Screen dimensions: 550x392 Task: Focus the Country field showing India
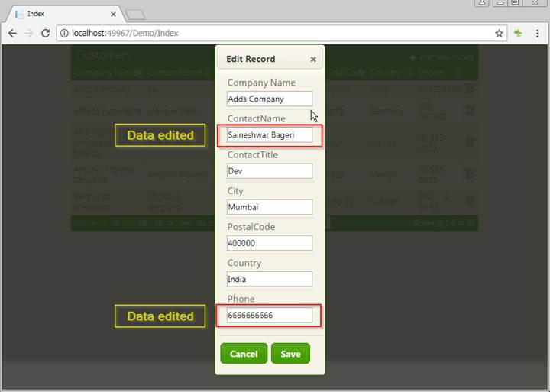pyautogui.click(x=270, y=279)
